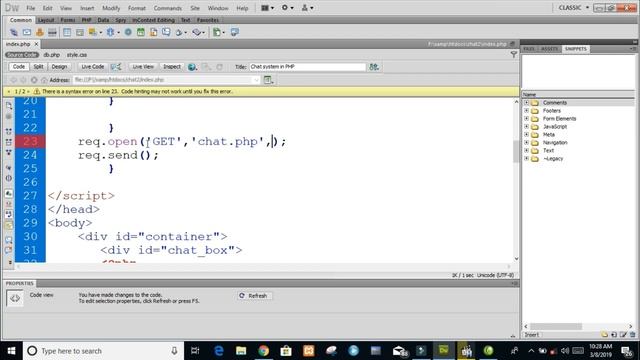Expand the Form Elements snippets folder
The image size is (640, 360).
coord(527,118)
